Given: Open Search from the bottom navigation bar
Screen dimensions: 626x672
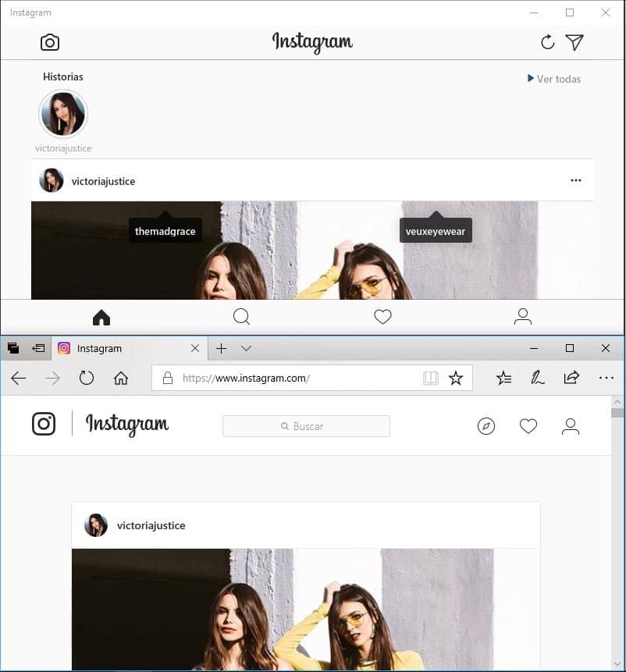Looking at the screenshot, I should click(241, 317).
